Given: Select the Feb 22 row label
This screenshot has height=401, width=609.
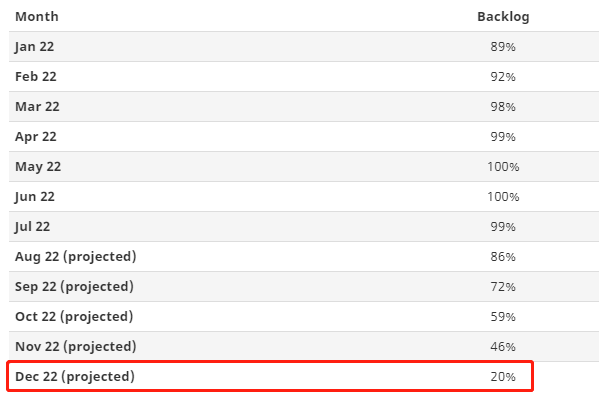Looking at the screenshot, I should (x=35, y=77).
